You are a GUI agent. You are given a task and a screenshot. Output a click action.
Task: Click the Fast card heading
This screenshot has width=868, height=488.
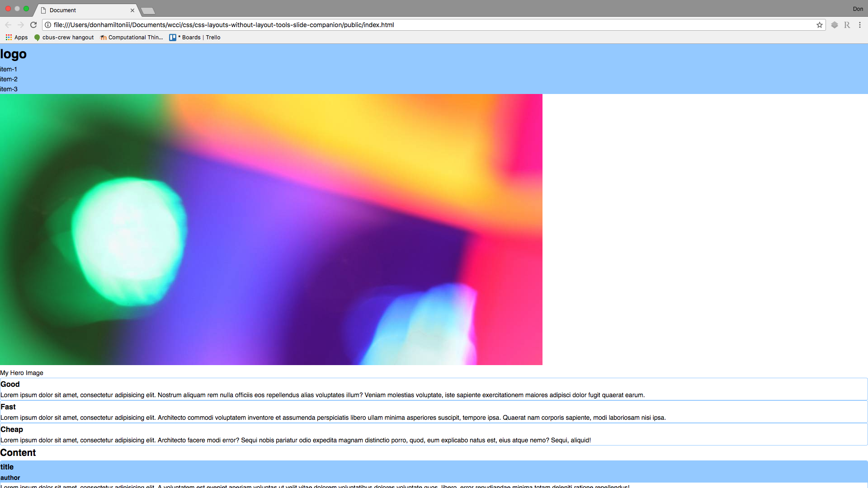point(8,407)
